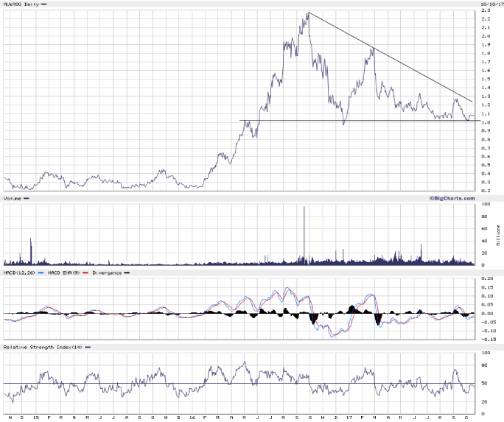The width and height of the screenshot is (504, 422).
Task: Click the '15' year marker on time axis
Action: tap(35, 418)
